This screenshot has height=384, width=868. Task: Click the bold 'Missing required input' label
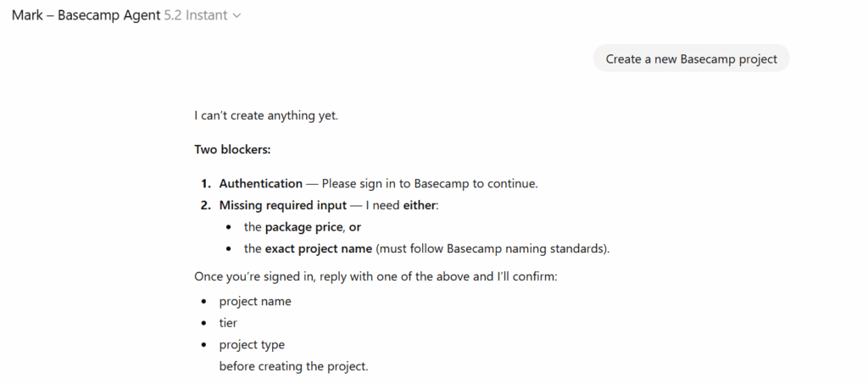tap(282, 205)
